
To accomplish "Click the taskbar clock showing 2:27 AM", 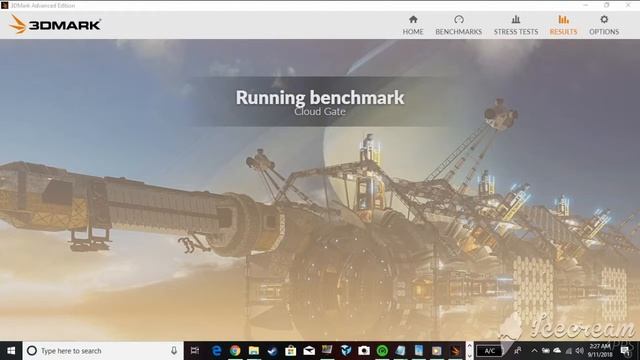I will (600, 351).
